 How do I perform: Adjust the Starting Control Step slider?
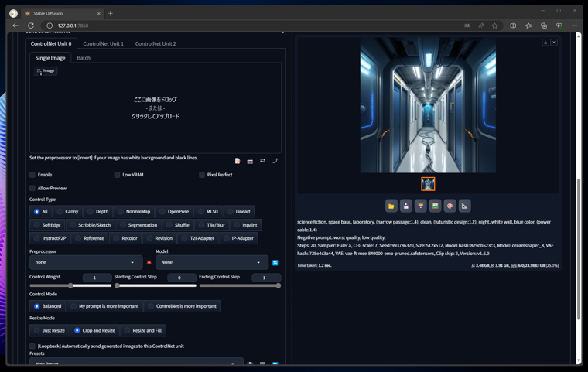pos(156,285)
